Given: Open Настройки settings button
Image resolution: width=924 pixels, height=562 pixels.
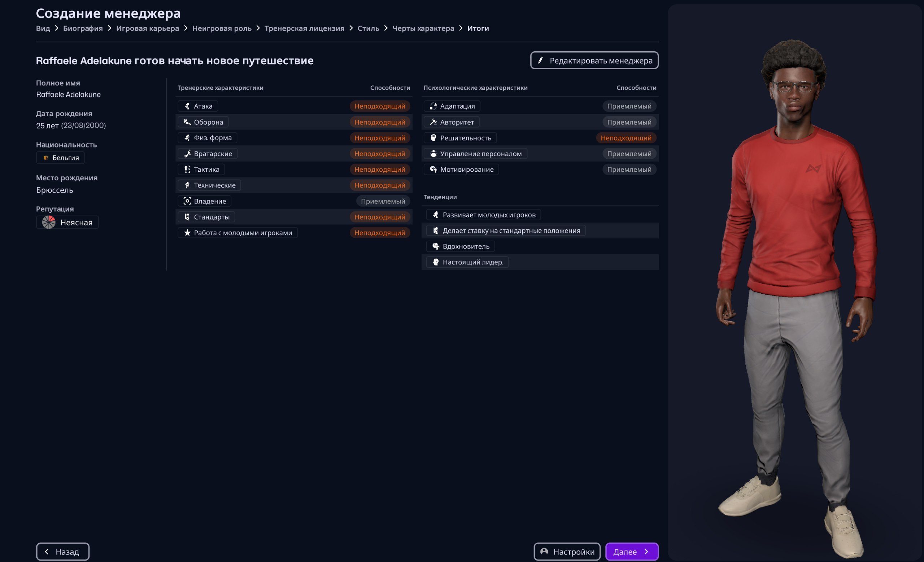Looking at the screenshot, I should [x=567, y=552].
